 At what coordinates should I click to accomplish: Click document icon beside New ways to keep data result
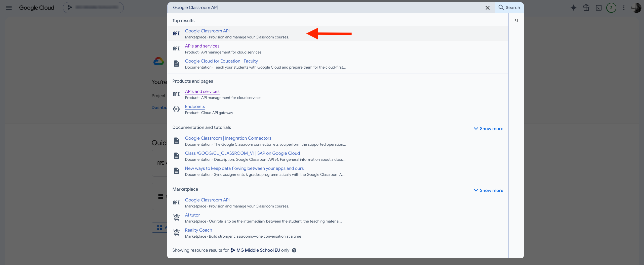pyautogui.click(x=176, y=171)
